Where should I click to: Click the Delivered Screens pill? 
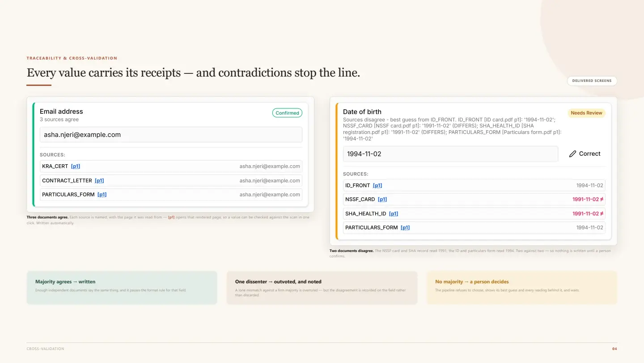click(x=592, y=81)
